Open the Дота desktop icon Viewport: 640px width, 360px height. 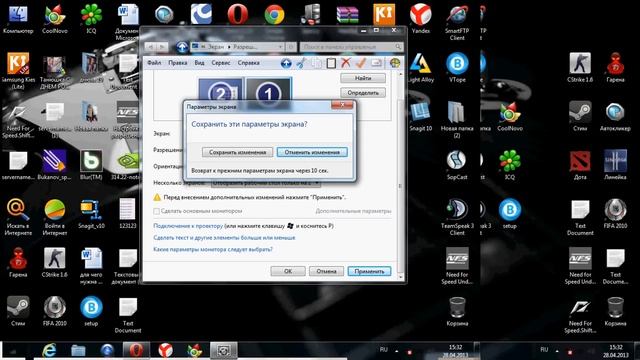(580, 165)
